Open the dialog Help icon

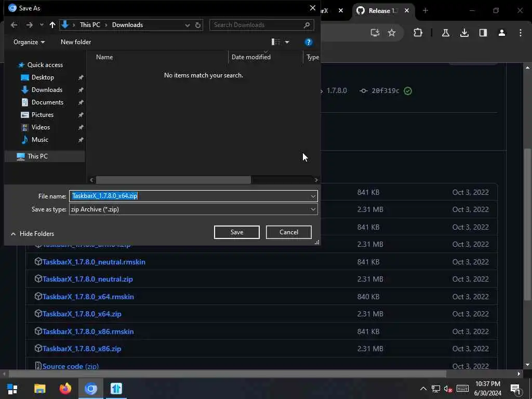(309, 42)
